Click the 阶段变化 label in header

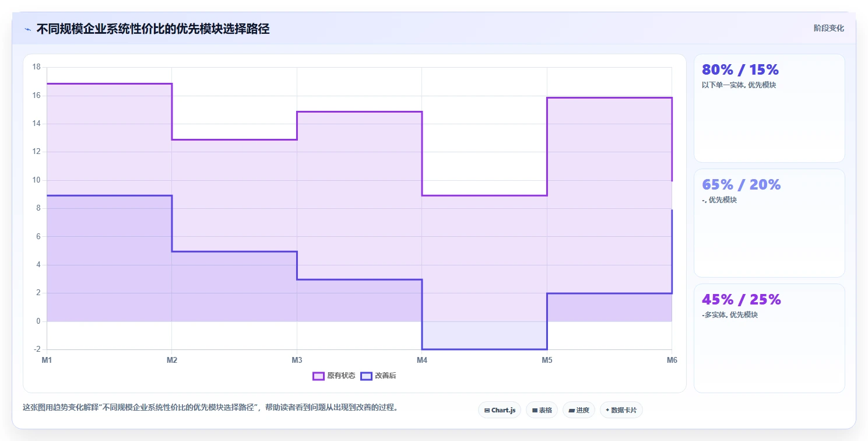click(828, 28)
